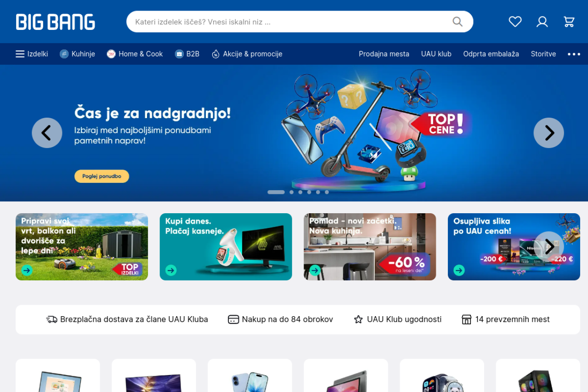
Task: Go to previous hero banner slide
Action: point(47,133)
